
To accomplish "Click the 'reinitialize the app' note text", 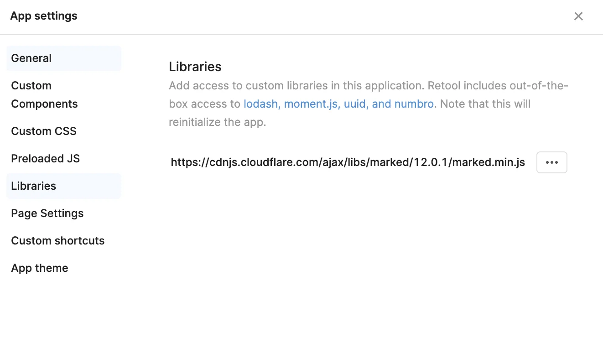I will (x=217, y=122).
